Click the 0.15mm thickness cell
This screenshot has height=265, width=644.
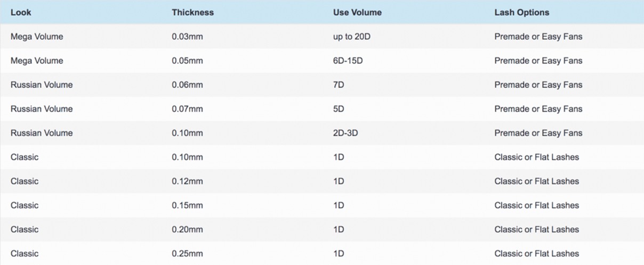click(187, 205)
